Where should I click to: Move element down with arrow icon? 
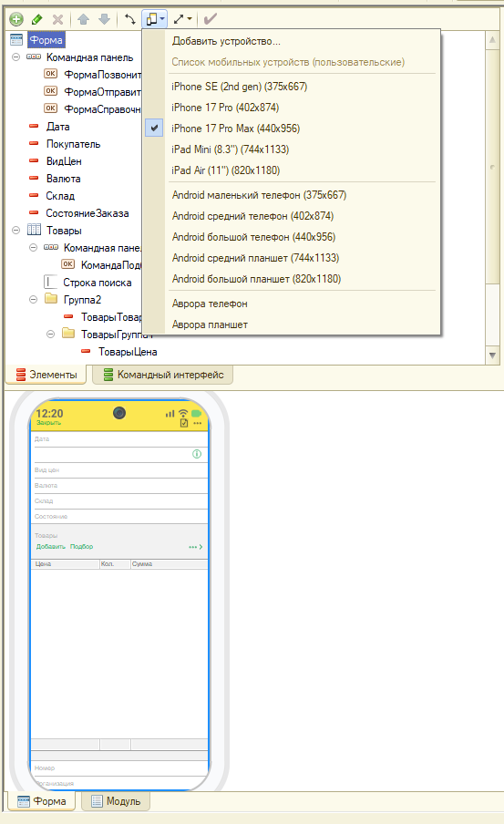click(105, 19)
